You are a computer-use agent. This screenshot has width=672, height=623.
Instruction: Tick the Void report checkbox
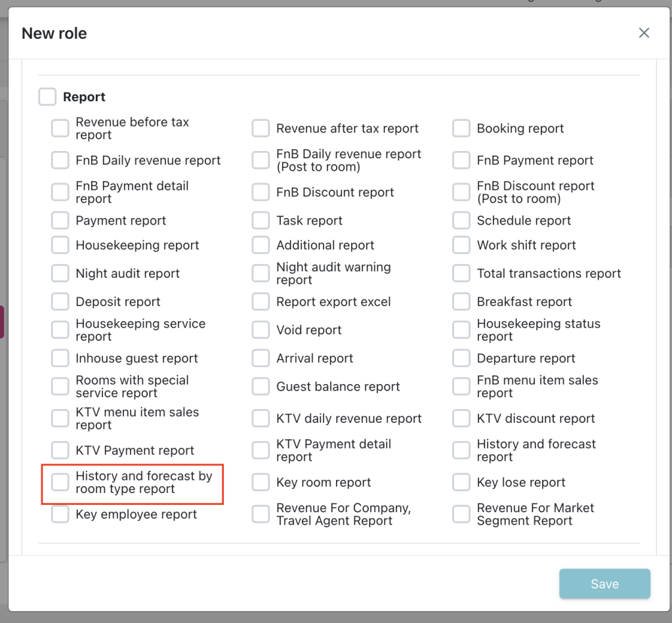tap(261, 330)
